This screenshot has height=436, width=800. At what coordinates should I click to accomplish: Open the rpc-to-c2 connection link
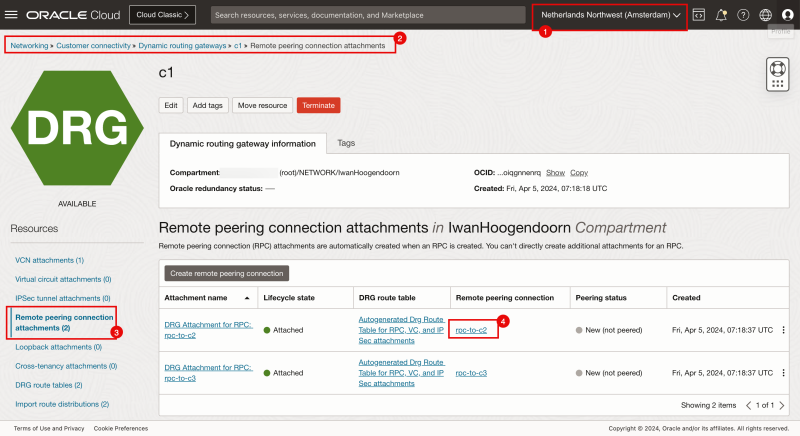click(x=471, y=330)
